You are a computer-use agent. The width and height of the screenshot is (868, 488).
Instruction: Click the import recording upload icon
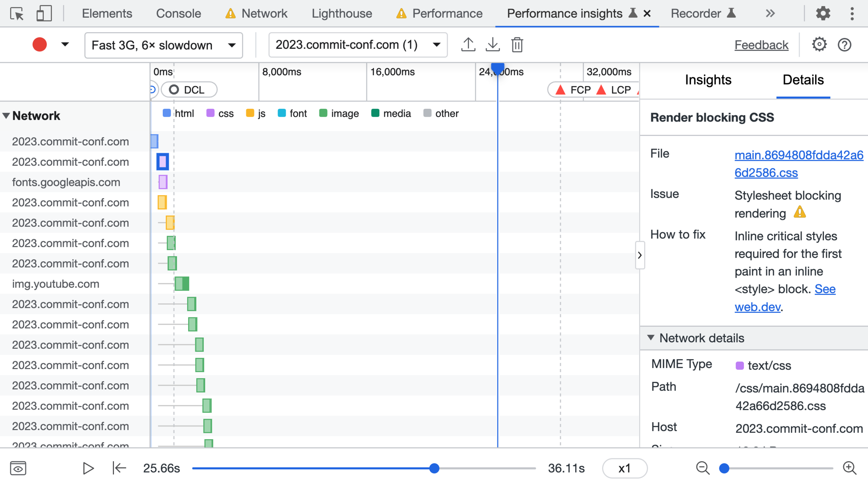coord(468,45)
